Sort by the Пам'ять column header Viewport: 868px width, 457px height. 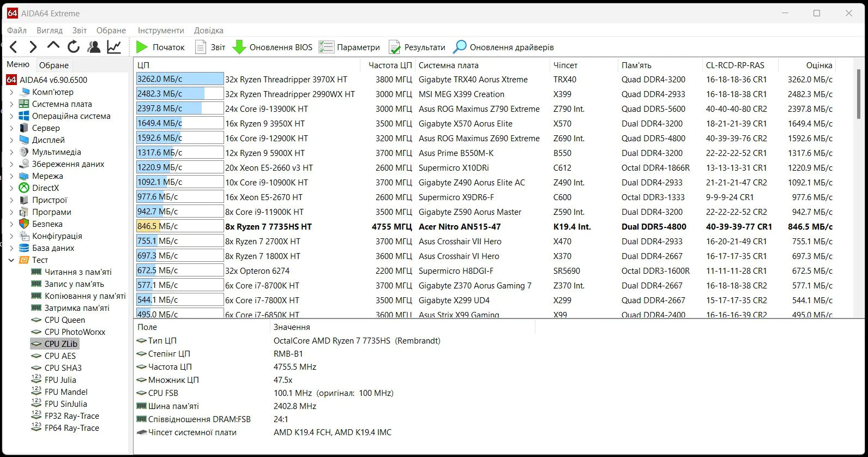pos(660,65)
